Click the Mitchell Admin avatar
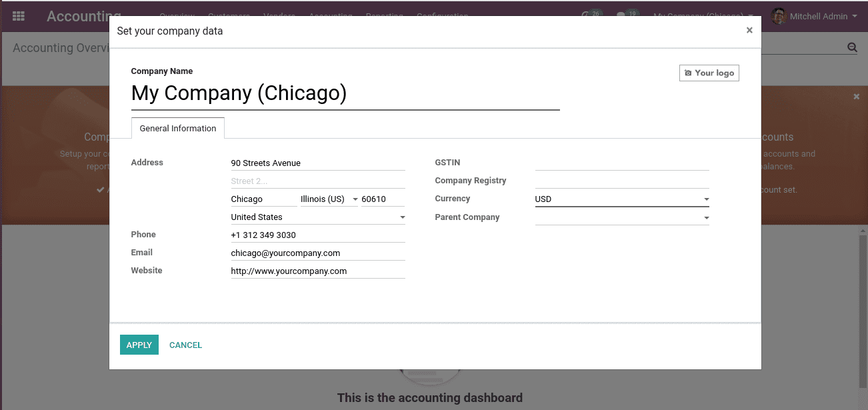Image resolution: width=868 pixels, height=410 pixels. [779, 16]
